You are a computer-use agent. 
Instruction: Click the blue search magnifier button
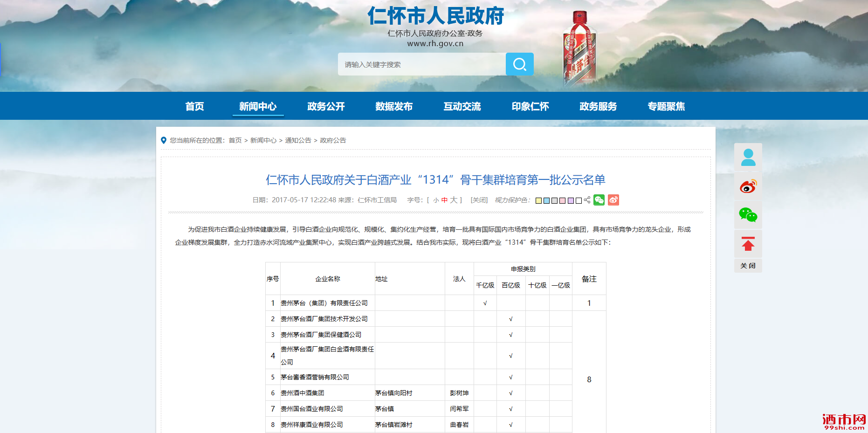(519, 64)
